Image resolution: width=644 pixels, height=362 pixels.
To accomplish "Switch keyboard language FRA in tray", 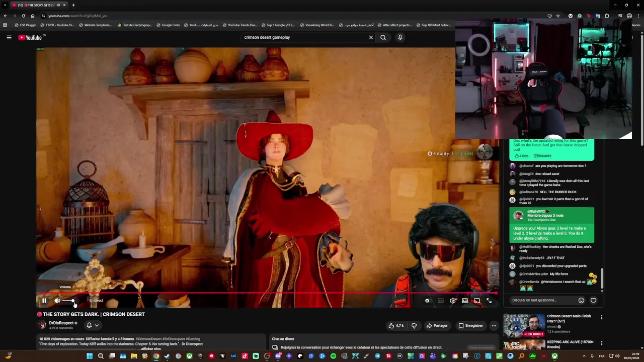I will pyautogui.click(x=602, y=356).
